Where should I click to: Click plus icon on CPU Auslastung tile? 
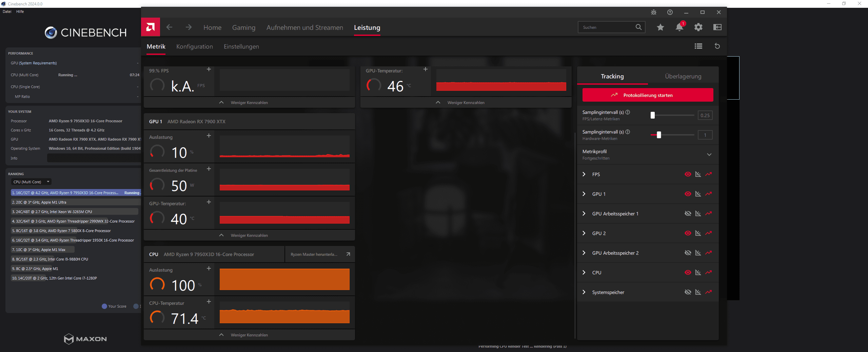tap(209, 268)
